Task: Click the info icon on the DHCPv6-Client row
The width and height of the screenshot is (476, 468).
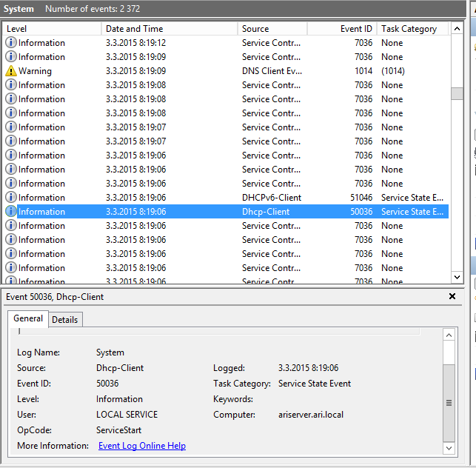Action: point(11,198)
